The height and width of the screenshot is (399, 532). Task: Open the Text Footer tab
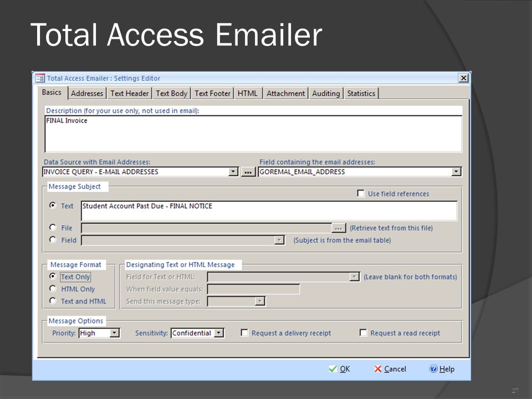coord(212,93)
